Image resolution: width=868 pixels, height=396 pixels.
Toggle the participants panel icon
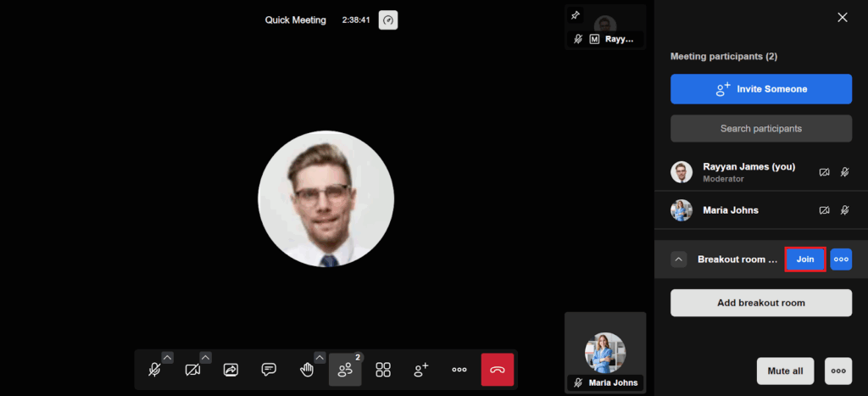[x=345, y=370]
